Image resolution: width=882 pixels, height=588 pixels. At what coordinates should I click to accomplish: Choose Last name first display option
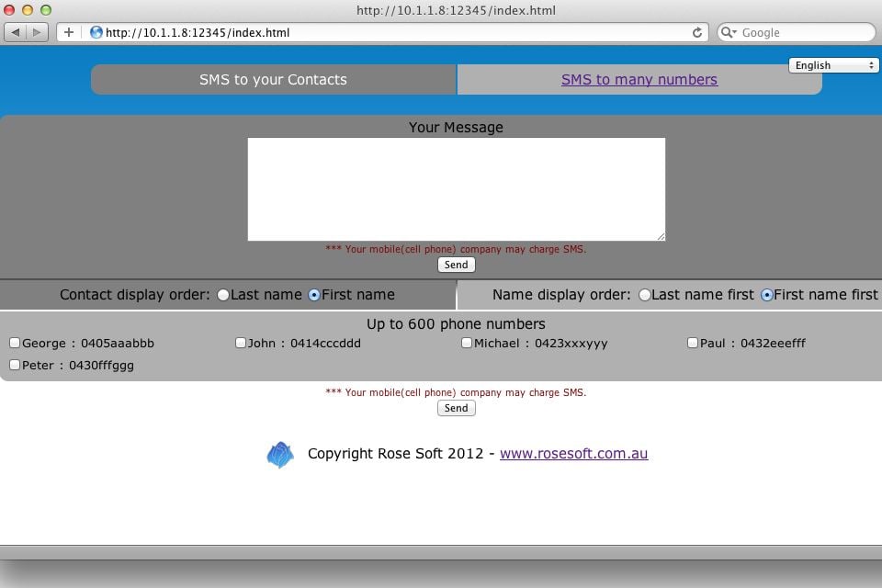[x=645, y=295]
